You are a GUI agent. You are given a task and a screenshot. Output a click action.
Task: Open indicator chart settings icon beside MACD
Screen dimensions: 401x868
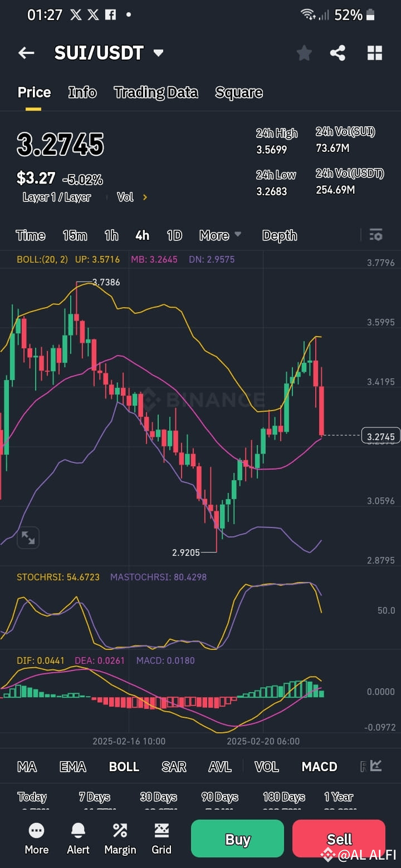point(376,766)
